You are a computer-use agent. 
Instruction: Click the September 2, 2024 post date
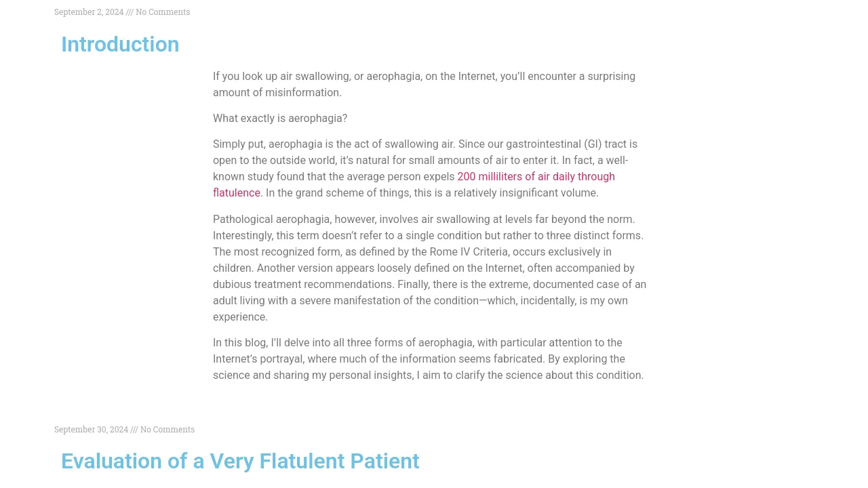tap(89, 12)
